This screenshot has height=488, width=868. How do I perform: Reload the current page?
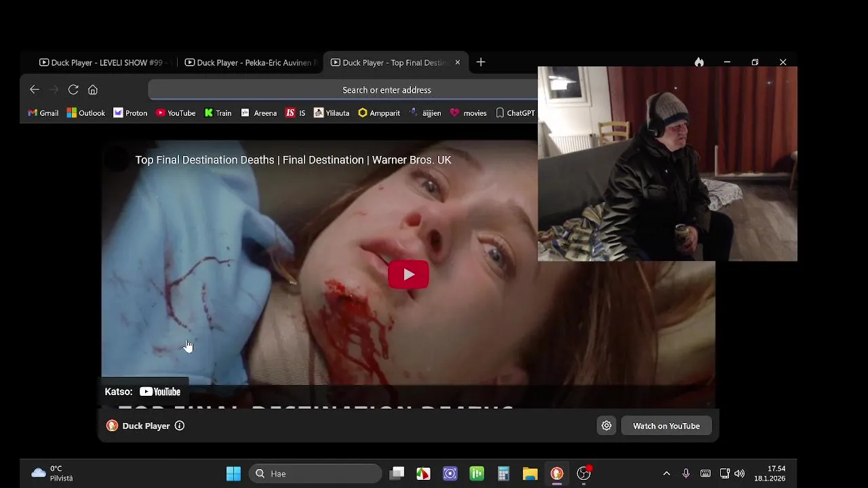click(73, 89)
